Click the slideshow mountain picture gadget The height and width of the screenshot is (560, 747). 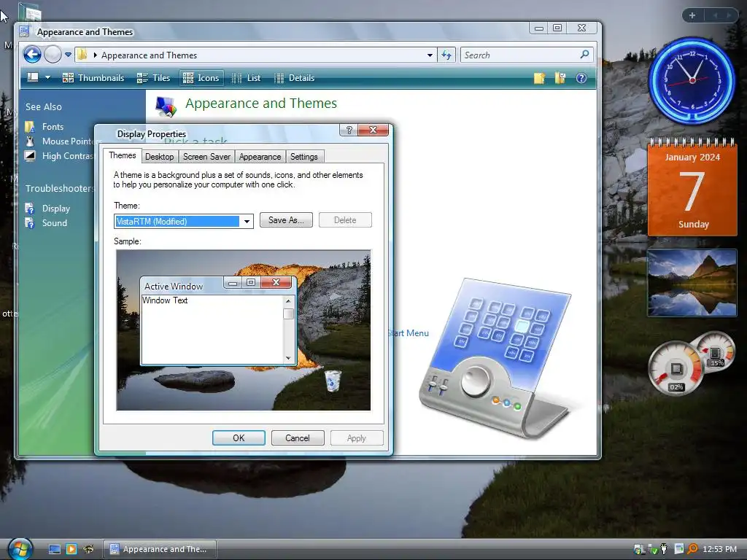(692, 283)
